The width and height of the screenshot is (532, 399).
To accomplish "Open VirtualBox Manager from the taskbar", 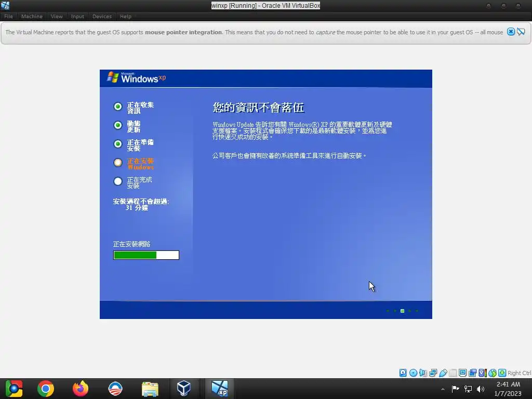I will tap(184, 389).
